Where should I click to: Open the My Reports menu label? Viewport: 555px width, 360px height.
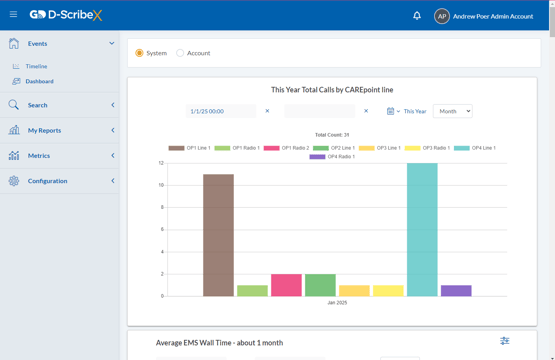(x=45, y=130)
